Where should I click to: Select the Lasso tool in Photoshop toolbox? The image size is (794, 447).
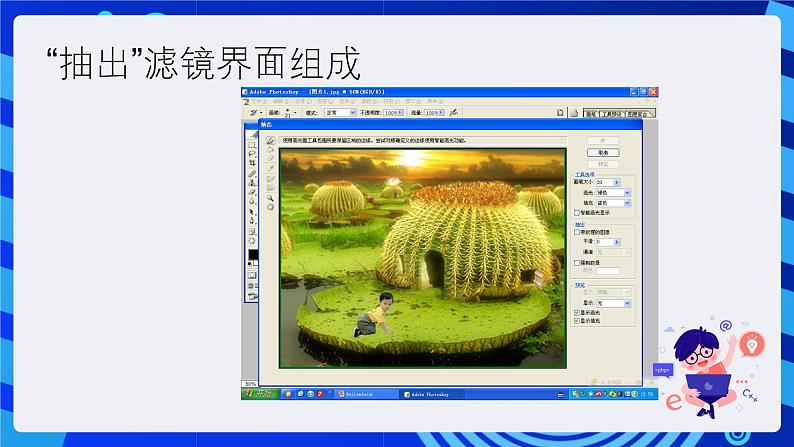click(x=252, y=154)
